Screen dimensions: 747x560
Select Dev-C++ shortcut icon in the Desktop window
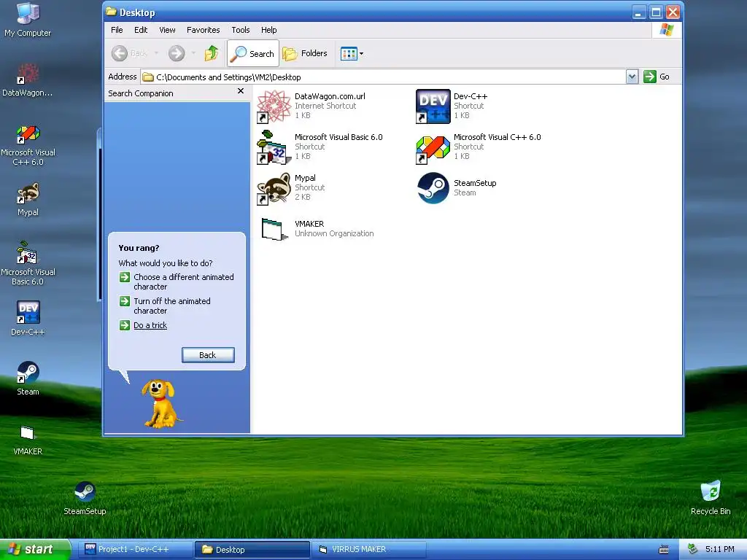(x=433, y=106)
